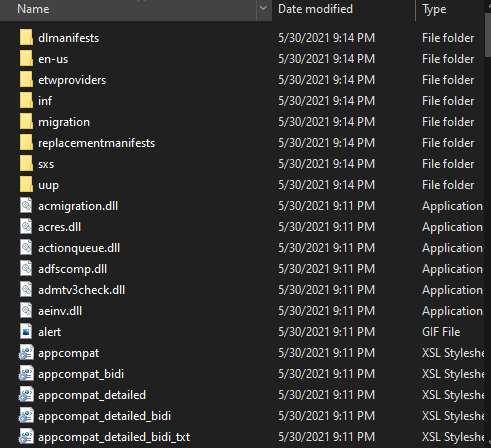Viewport: 491px width, 448px height.
Task: Click the inf folder icon
Action: point(26,100)
